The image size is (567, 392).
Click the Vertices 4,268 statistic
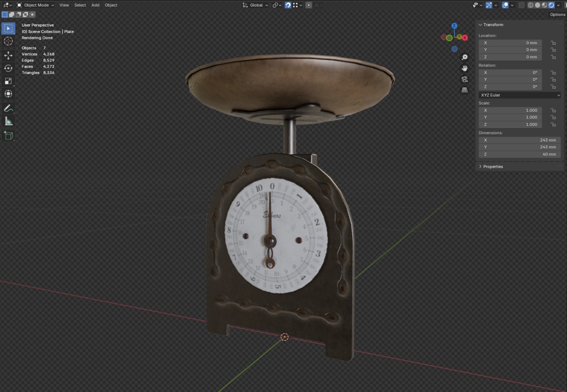pyautogui.click(x=38, y=54)
